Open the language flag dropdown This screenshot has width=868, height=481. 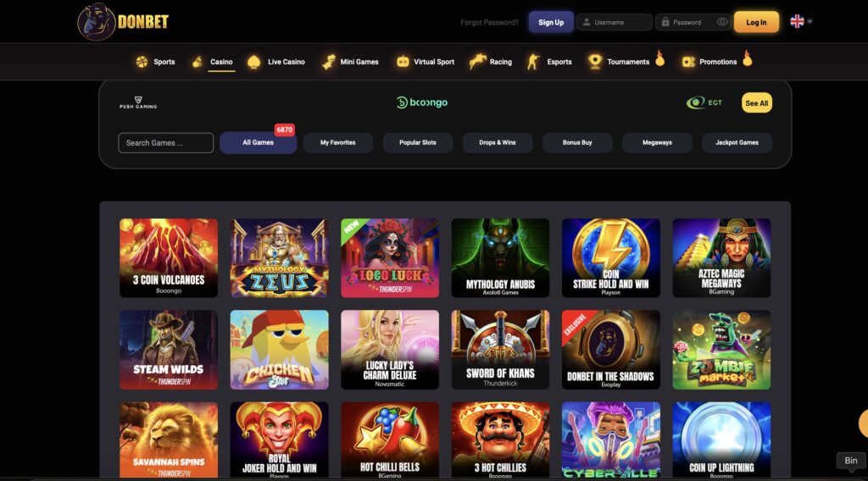coord(801,21)
